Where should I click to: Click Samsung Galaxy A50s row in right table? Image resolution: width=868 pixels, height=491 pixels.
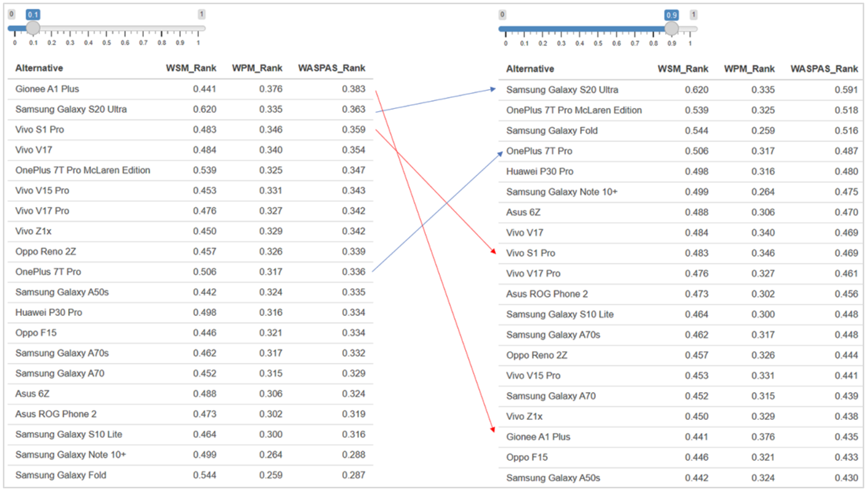tap(553, 478)
